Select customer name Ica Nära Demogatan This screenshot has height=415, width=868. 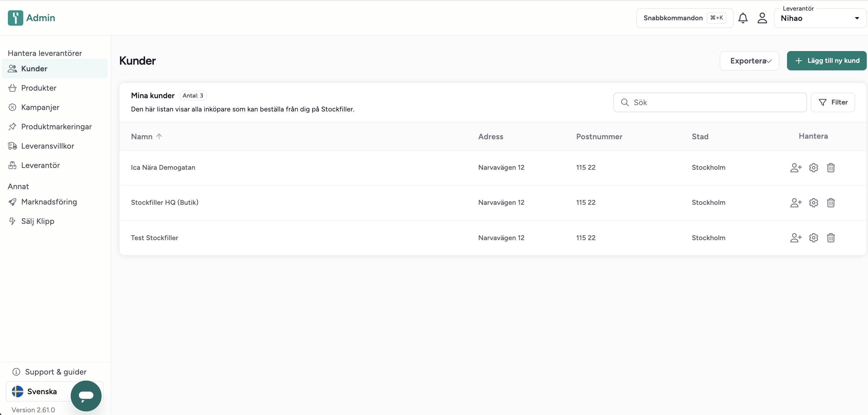tap(163, 167)
